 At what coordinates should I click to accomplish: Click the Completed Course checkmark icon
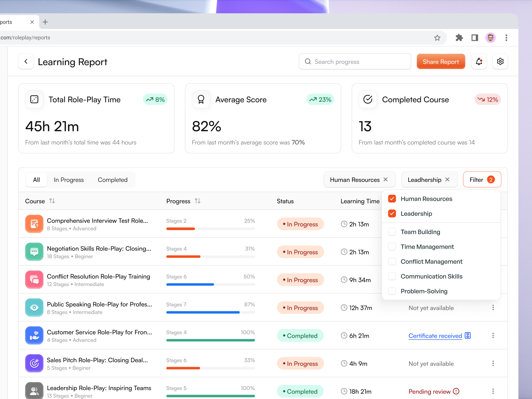(x=368, y=99)
